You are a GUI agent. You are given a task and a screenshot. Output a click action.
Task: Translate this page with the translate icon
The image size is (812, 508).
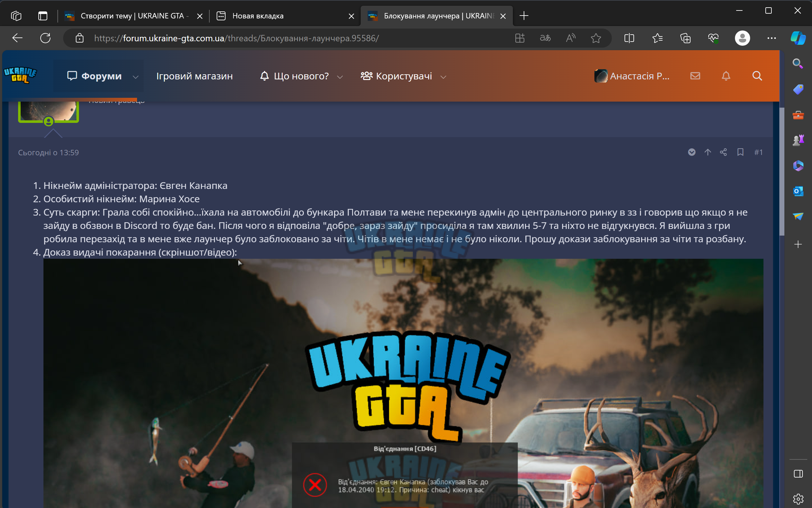(545, 38)
